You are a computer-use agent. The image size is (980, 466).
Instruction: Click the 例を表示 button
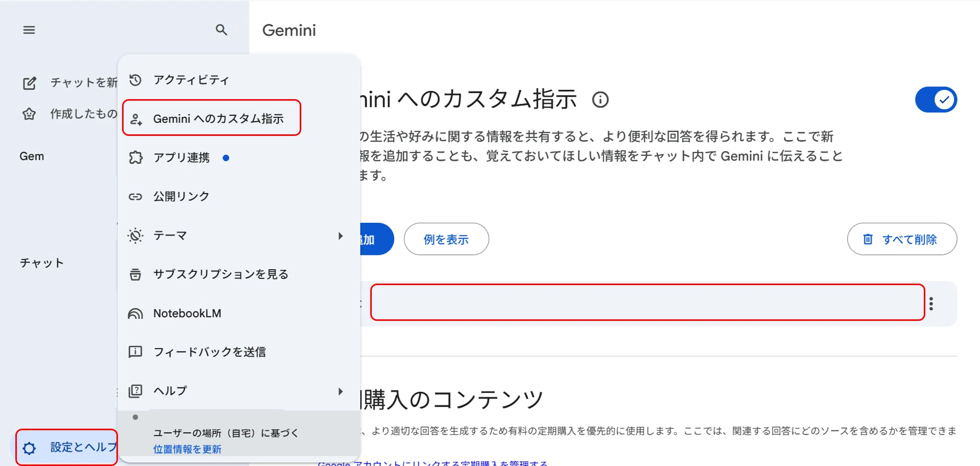click(x=446, y=239)
